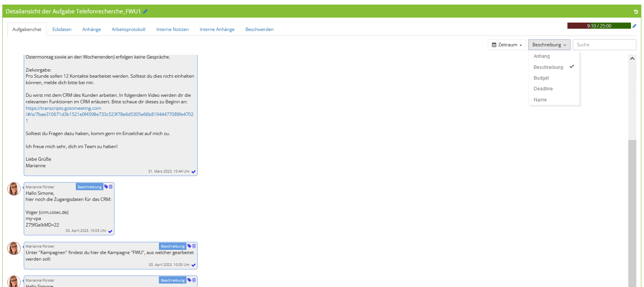
Task: Click Beschreibung tag on Zugangsdaten message
Action: click(x=90, y=187)
